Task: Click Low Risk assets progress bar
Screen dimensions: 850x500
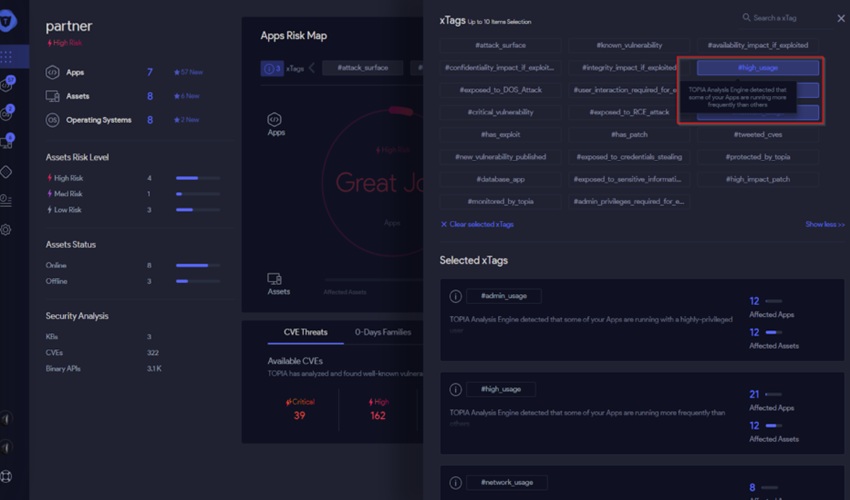Action: tap(198, 210)
